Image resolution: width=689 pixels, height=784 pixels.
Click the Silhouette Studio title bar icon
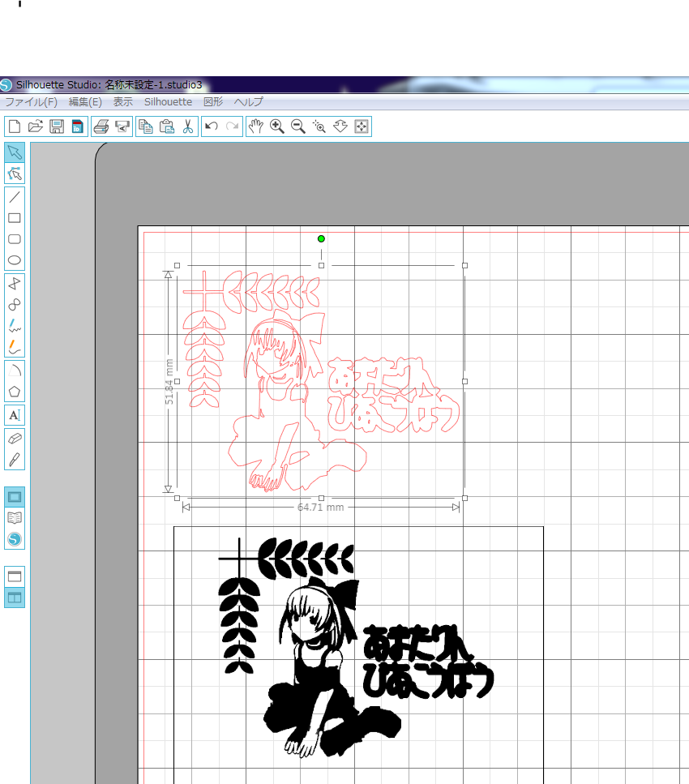[6, 84]
